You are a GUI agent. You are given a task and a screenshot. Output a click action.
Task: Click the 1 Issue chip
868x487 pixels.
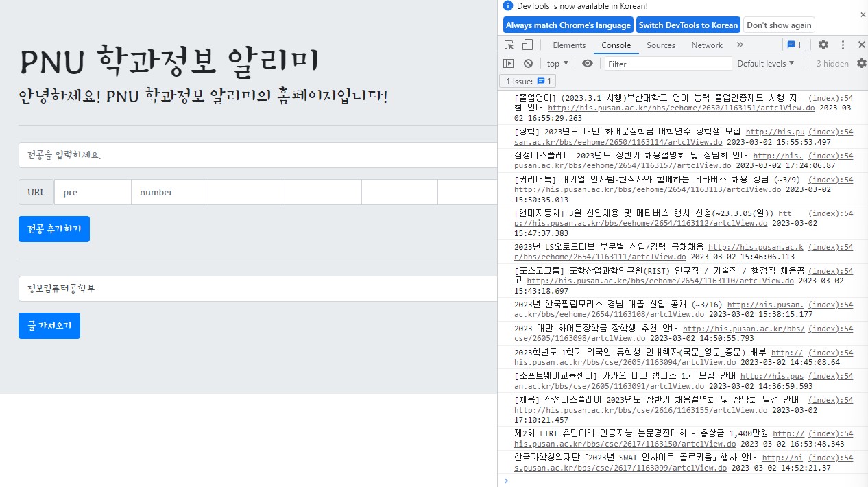click(528, 82)
